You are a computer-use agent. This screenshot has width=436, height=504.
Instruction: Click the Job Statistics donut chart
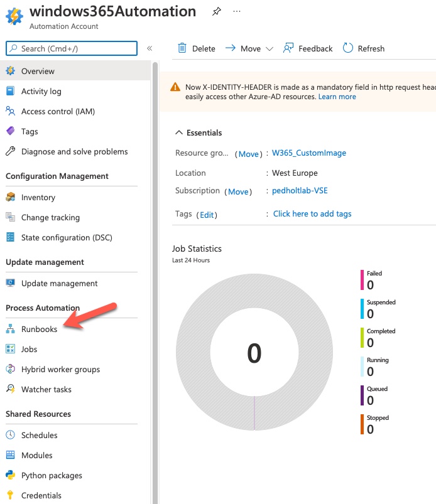tap(254, 352)
